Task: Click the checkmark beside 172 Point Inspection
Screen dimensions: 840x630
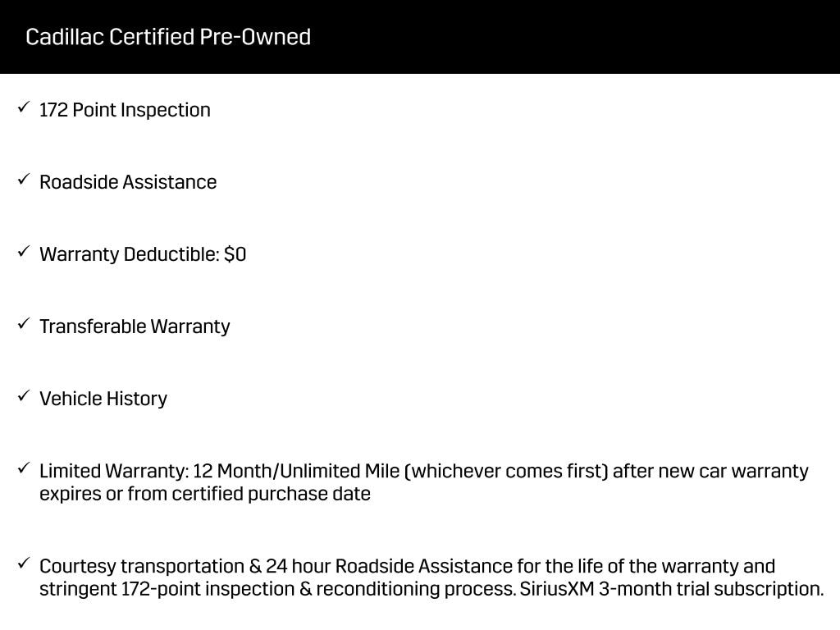Action: (x=24, y=107)
